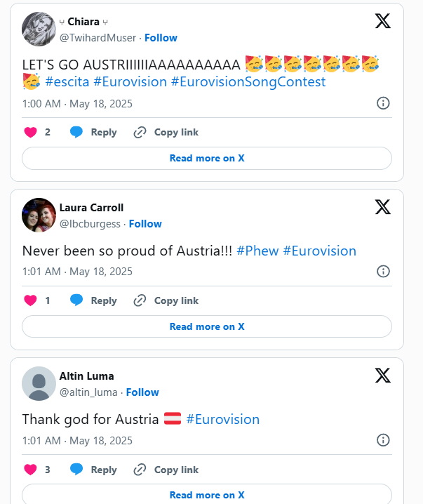Click the X logo on Altin Luma's tweet
The width and height of the screenshot is (423, 504).
point(383,376)
